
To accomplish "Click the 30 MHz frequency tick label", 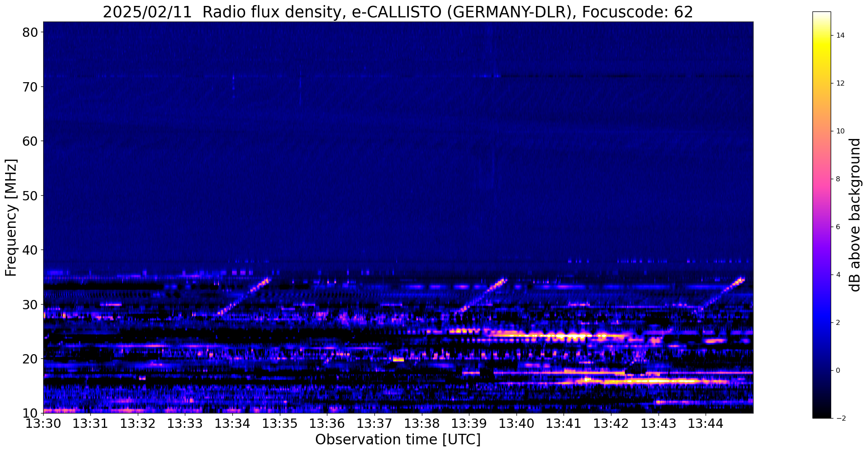I will (x=30, y=305).
